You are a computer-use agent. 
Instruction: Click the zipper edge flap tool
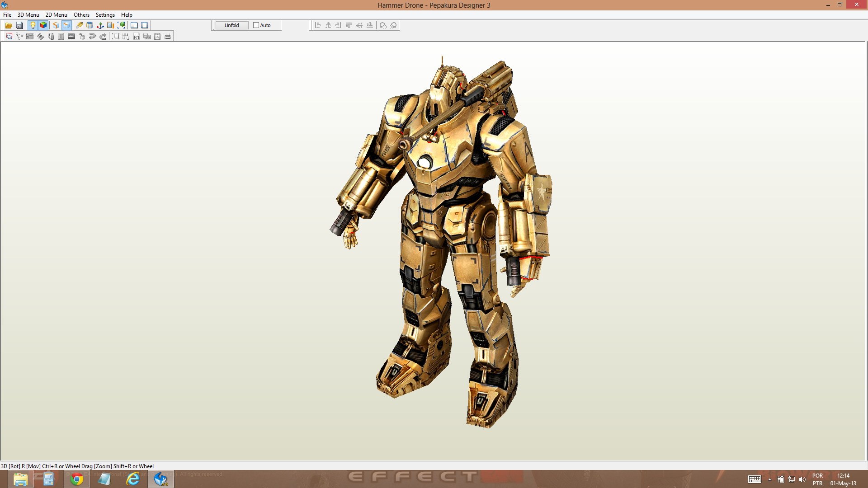(x=30, y=37)
